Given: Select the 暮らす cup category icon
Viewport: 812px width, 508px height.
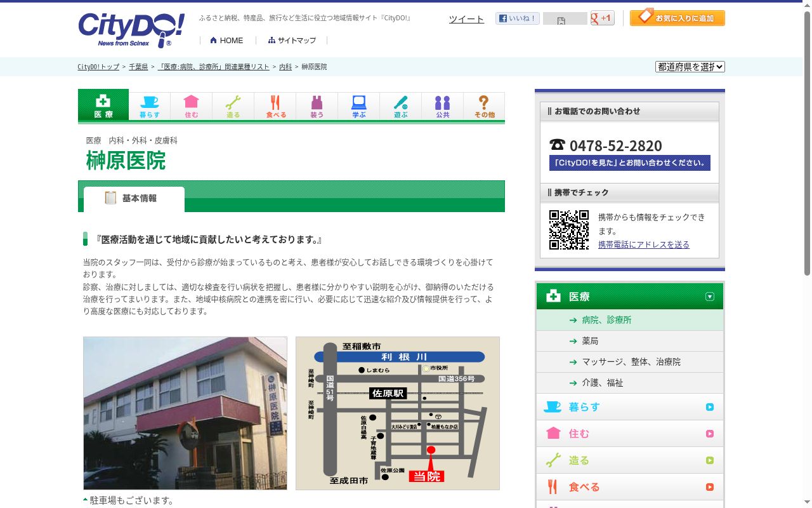Looking at the screenshot, I should coord(150,106).
